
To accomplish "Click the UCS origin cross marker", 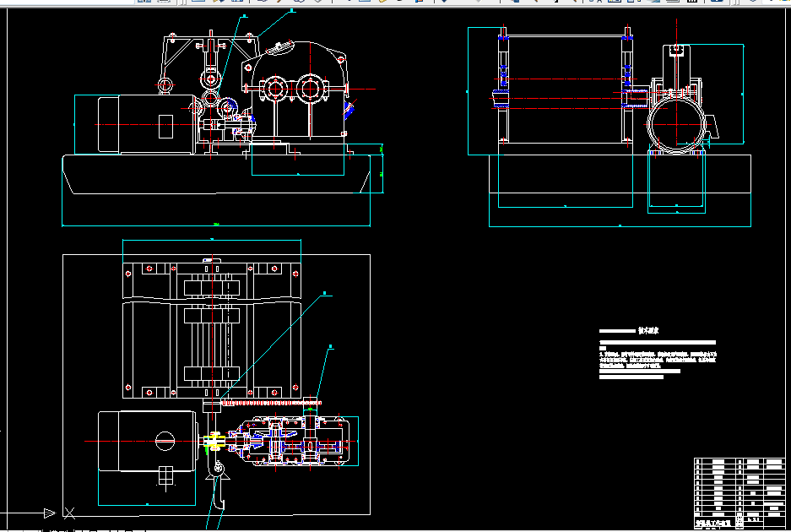I will 69,513.
